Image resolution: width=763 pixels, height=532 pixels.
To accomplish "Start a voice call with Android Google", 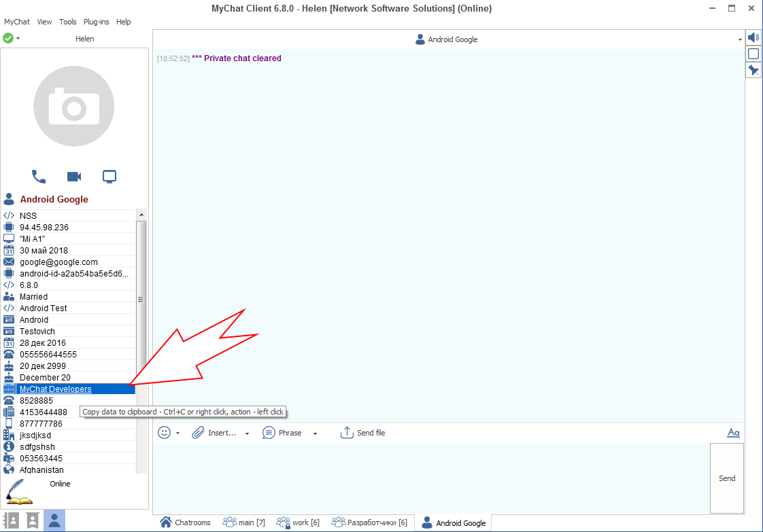I will pos(39,177).
